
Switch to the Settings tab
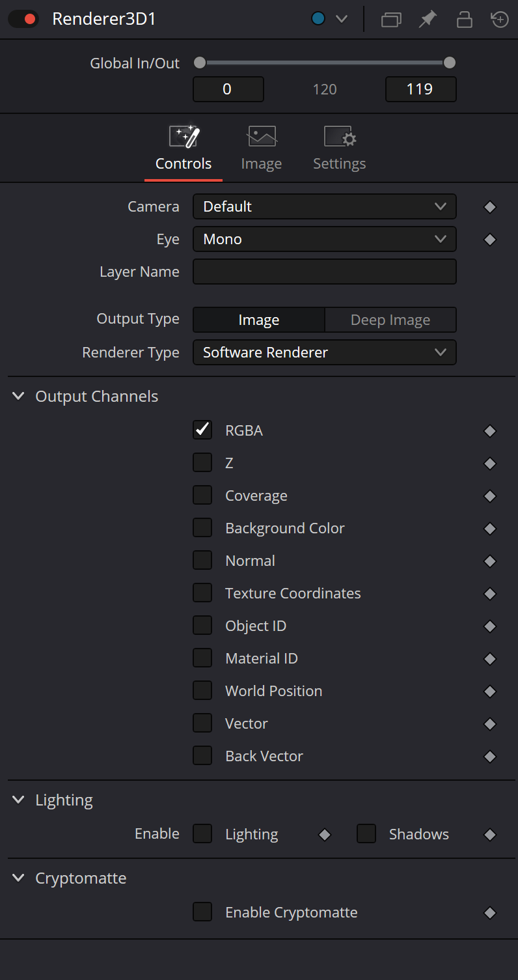pos(340,148)
